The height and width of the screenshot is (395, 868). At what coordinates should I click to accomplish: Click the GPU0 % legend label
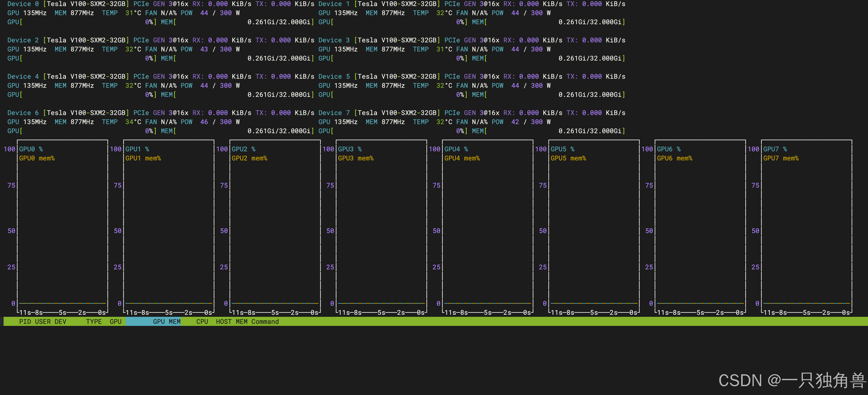(x=31, y=149)
